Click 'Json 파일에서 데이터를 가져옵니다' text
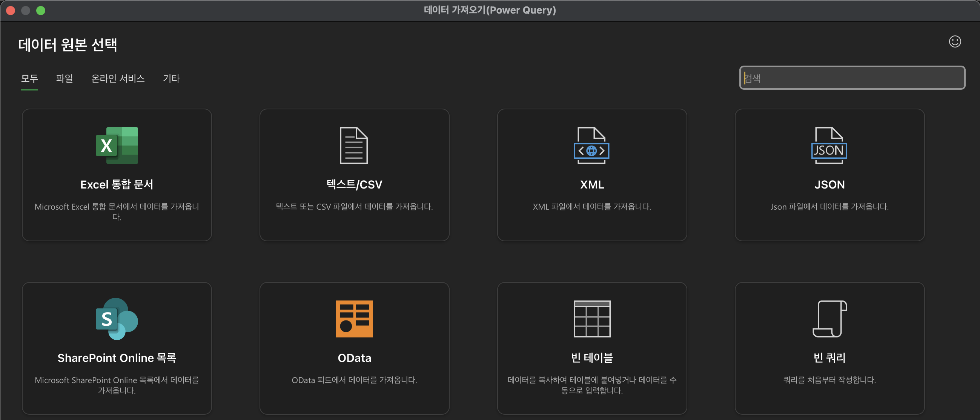 (x=829, y=206)
